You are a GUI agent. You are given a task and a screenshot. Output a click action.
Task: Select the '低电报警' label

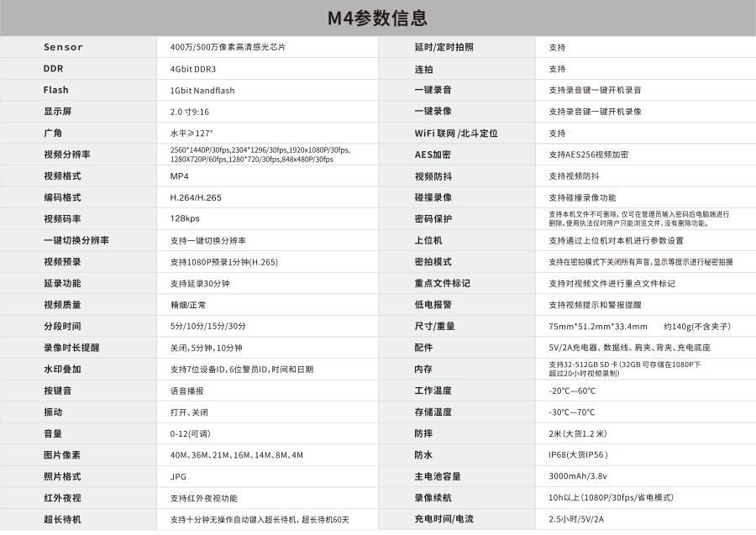point(433,305)
